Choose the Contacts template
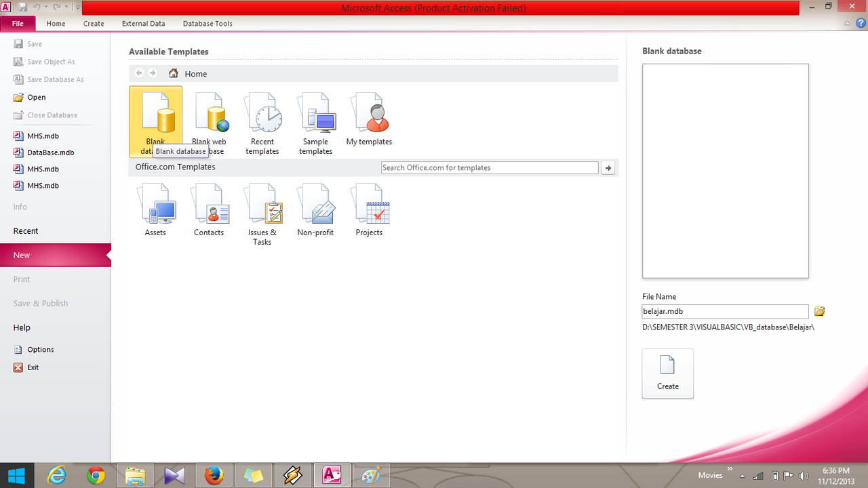868x488 pixels. click(209, 211)
